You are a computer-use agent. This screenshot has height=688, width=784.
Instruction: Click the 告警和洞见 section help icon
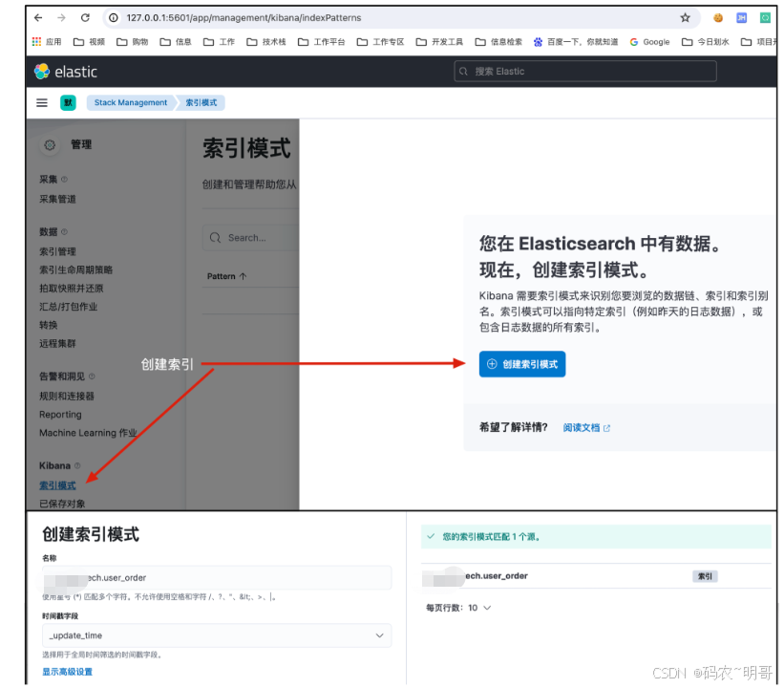click(x=92, y=376)
